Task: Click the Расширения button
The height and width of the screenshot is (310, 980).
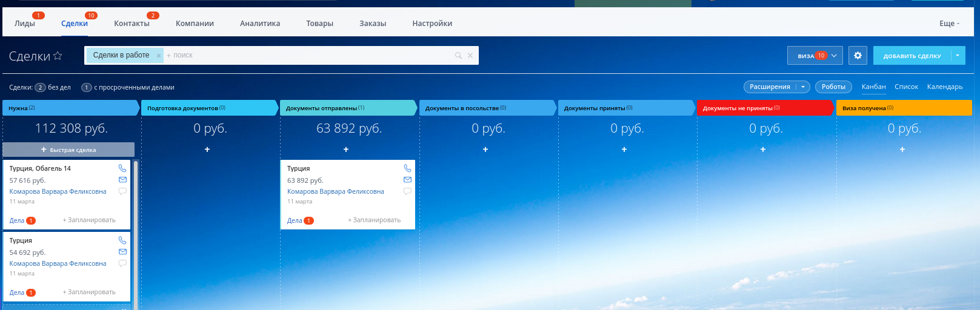Action: [x=770, y=87]
